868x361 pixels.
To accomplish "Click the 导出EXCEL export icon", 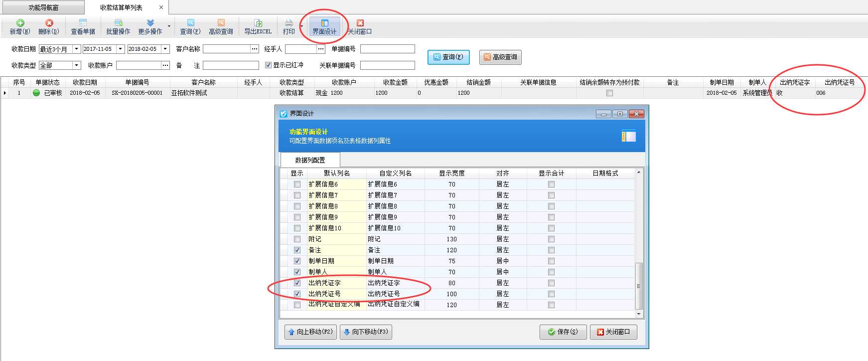I will [x=258, y=23].
